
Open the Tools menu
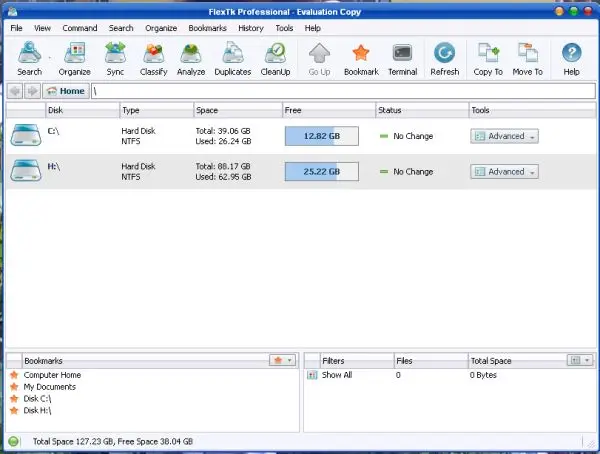[x=284, y=28]
